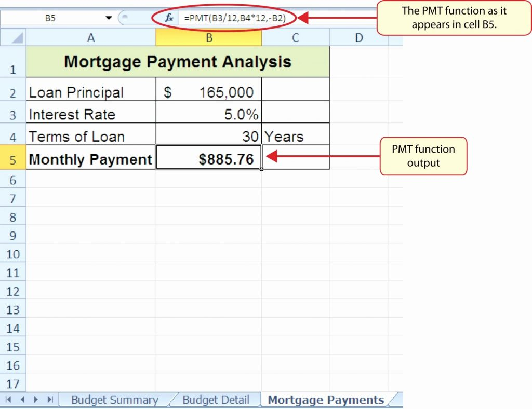Viewport: 532px width, 409px height.
Task: Click the fx Insert Function icon
Action: coord(169,18)
